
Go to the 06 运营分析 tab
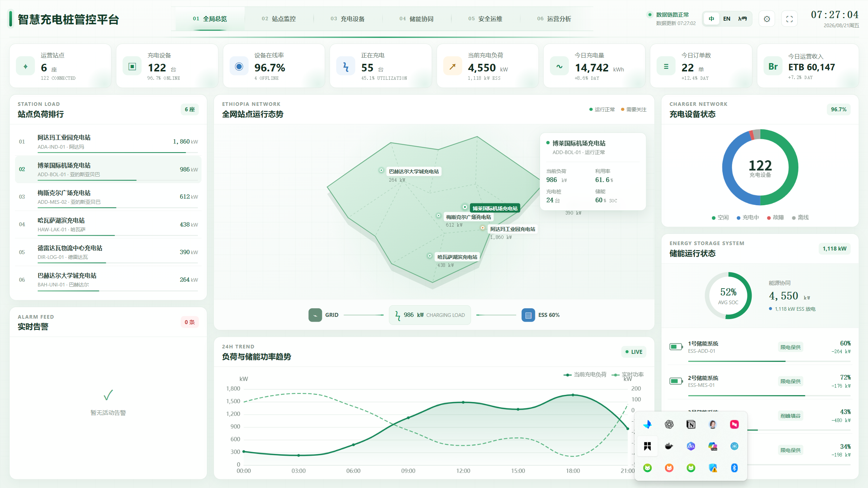tap(554, 19)
